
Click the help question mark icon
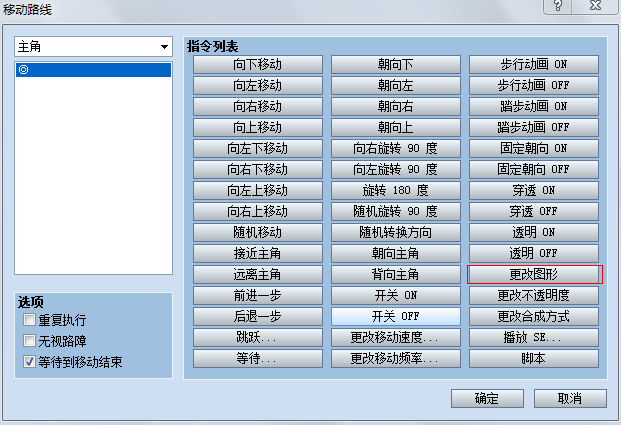[x=558, y=6]
